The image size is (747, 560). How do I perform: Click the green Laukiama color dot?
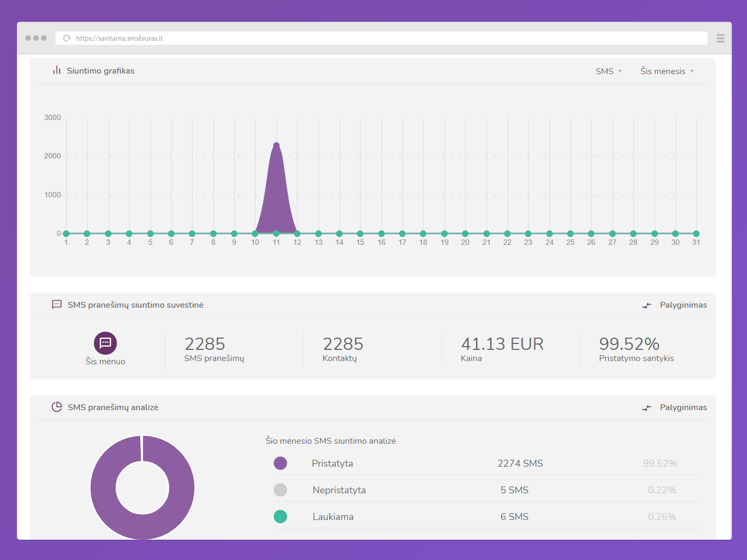click(x=280, y=516)
